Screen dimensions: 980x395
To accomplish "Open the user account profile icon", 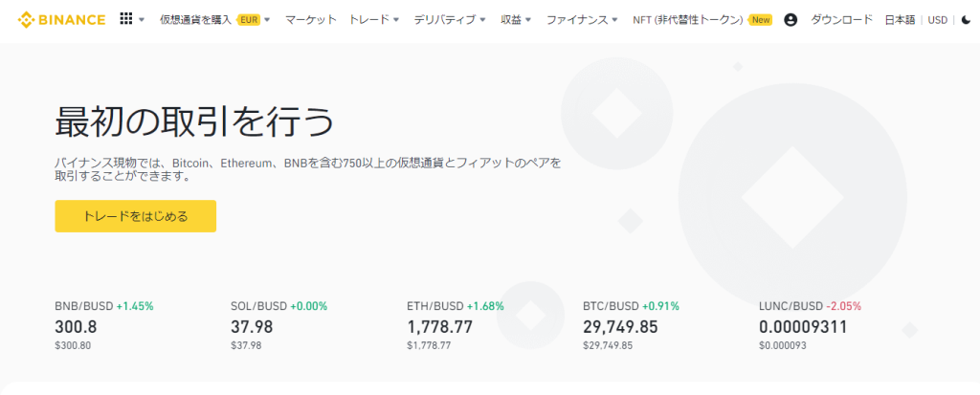I will (x=791, y=19).
